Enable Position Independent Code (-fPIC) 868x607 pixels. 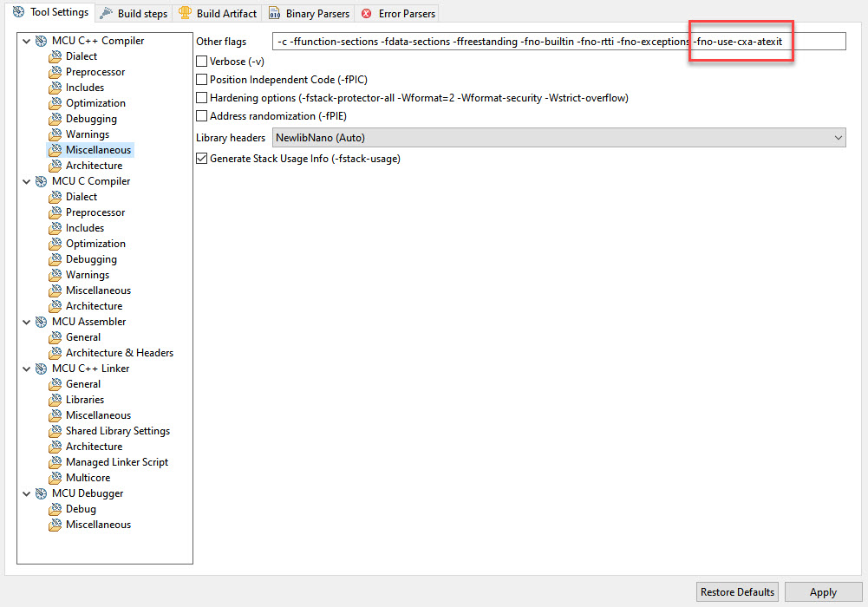[202, 80]
